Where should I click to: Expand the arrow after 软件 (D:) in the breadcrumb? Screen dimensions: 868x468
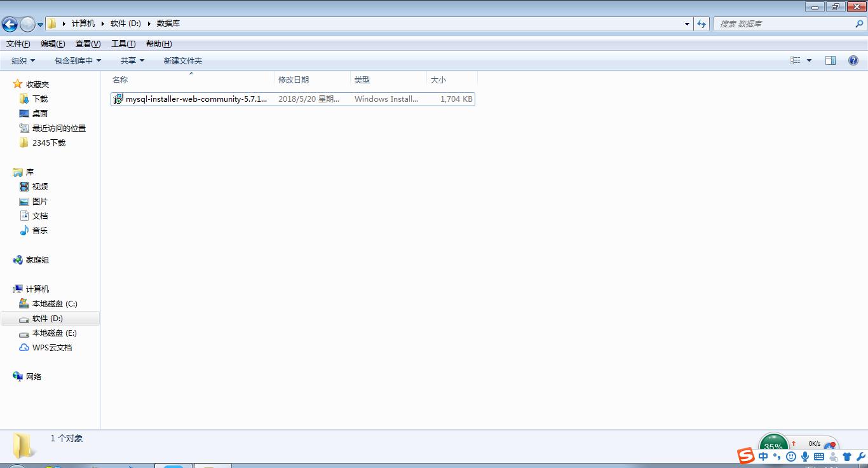point(149,24)
